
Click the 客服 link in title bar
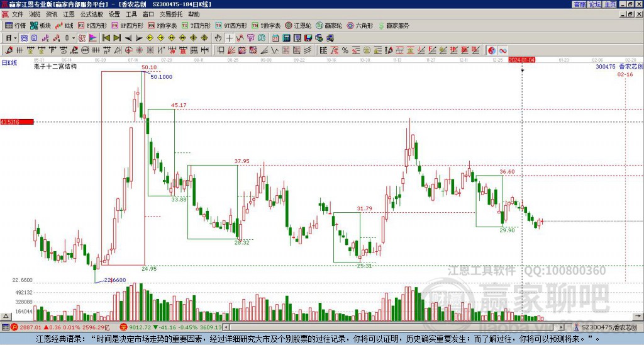tap(579, 4)
